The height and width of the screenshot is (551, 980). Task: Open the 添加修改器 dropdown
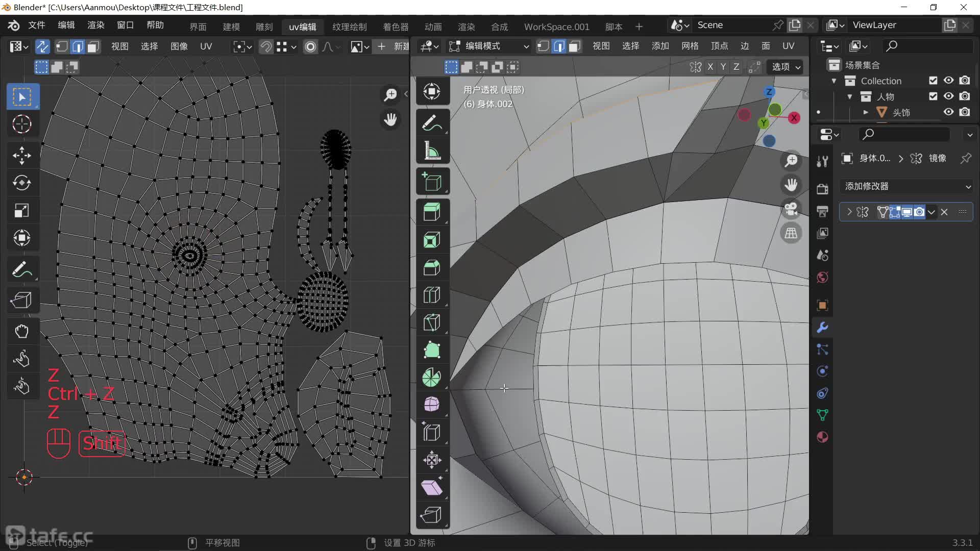pyautogui.click(x=906, y=186)
